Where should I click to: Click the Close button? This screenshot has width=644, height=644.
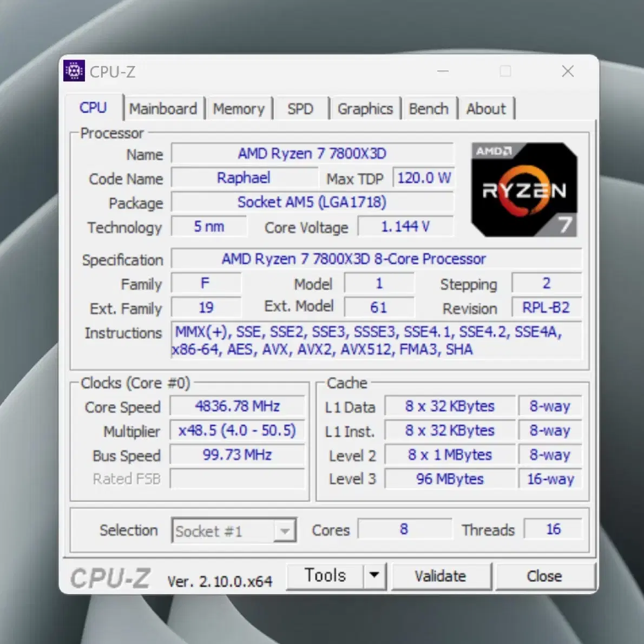[544, 576]
